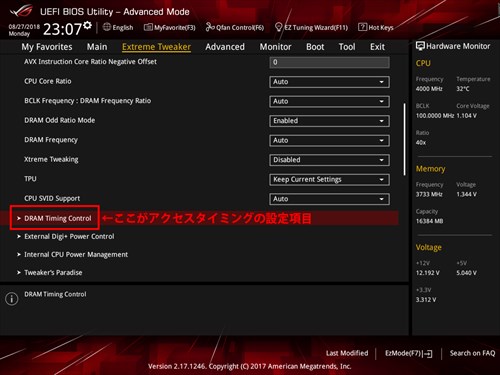Click the EzMode(F7) button
Screen dimensions: 500x375
point(409,353)
